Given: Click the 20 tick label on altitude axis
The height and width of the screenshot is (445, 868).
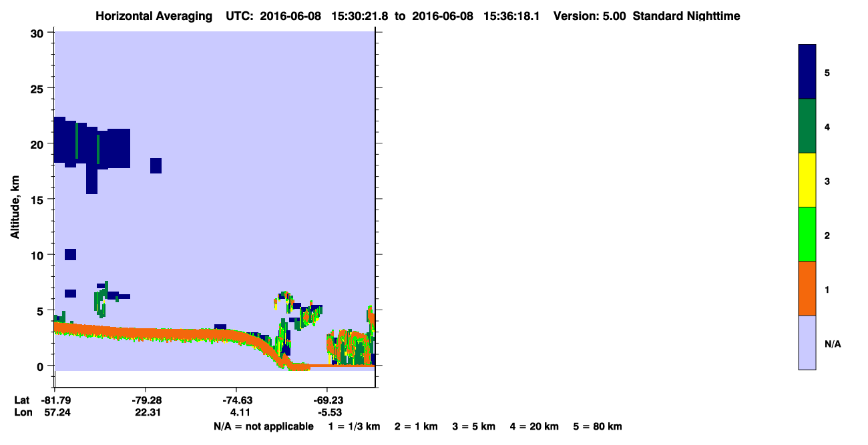Looking at the screenshot, I should [x=37, y=143].
